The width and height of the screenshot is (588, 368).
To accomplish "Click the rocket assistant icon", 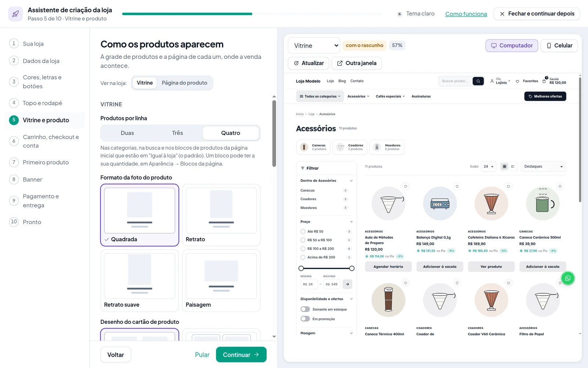I will (x=15, y=14).
